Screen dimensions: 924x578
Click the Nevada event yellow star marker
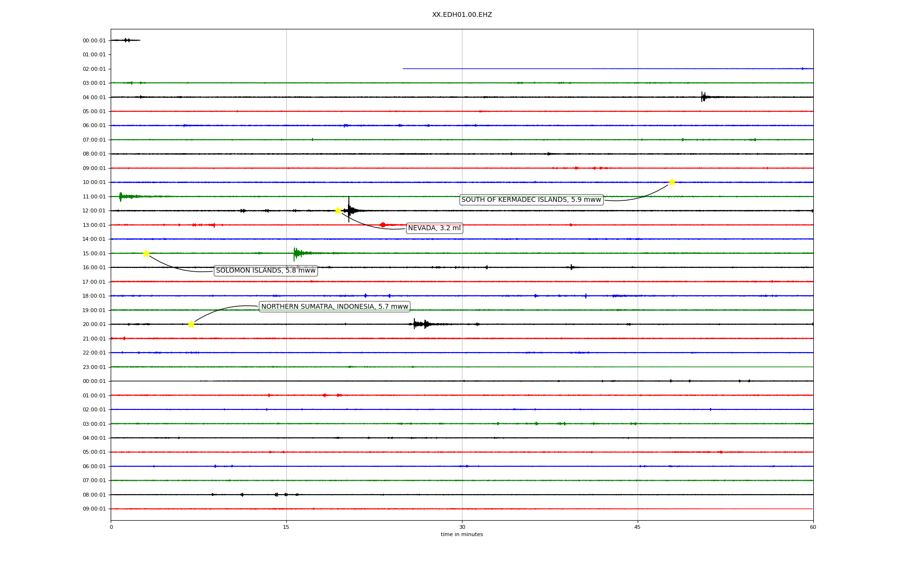(338, 210)
